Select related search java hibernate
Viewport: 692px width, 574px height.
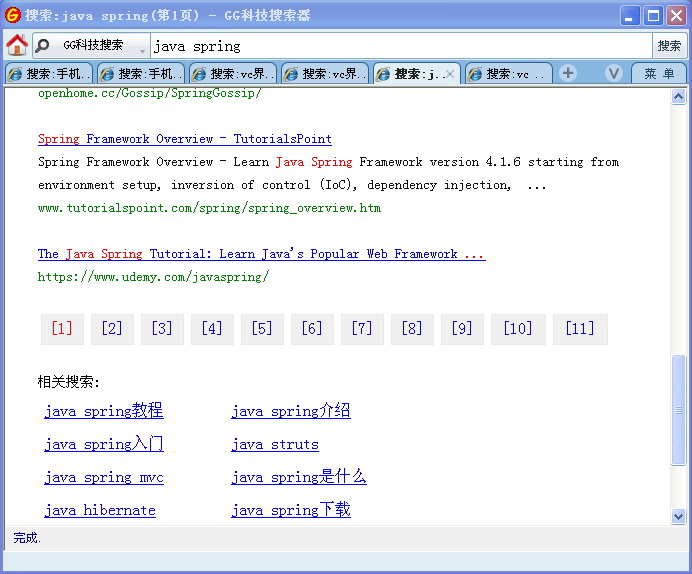(x=100, y=510)
